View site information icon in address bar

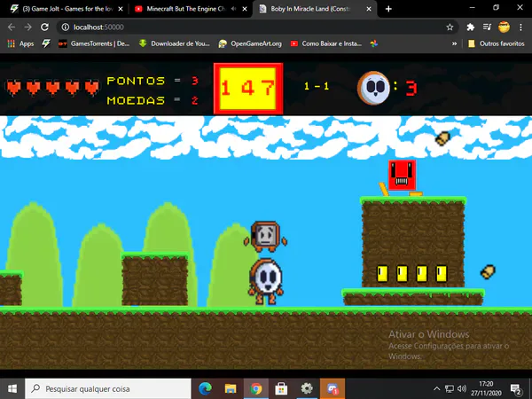[x=65, y=27]
